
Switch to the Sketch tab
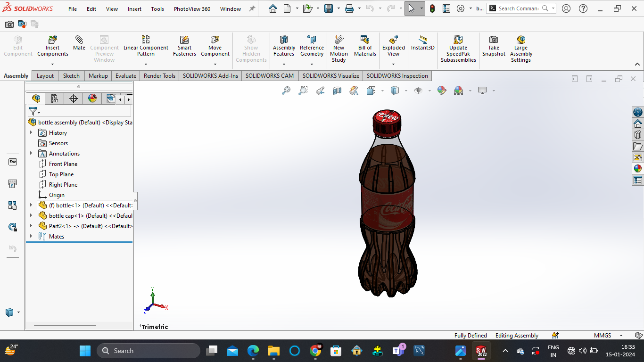point(71,76)
